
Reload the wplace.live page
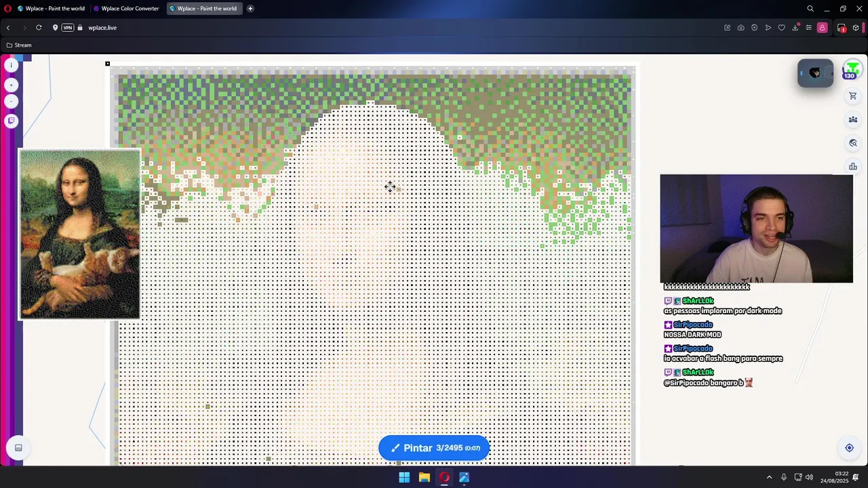(x=39, y=28)
